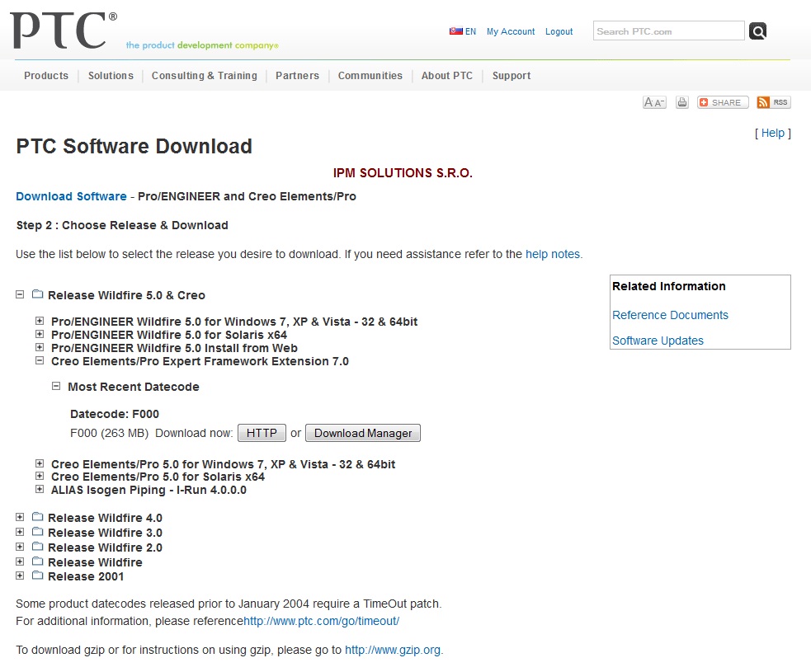Click 'IPM SOLUTIONS S.R.O.' heading
Screen dimensions: 811x672
tap(403, 172)
